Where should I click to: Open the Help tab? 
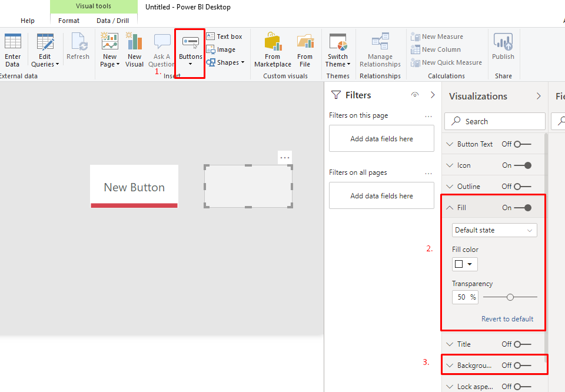[x=28, y=21]
